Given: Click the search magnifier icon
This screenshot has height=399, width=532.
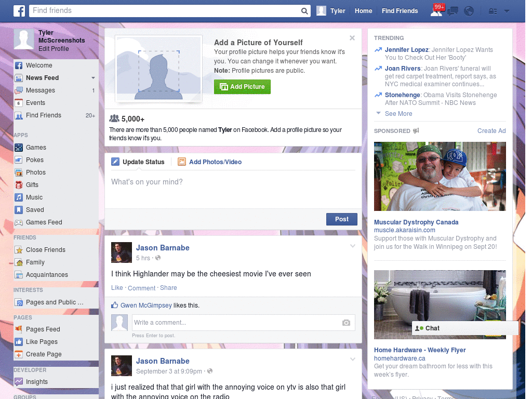Looking at the screenshot, I should (x=304, y=11).
